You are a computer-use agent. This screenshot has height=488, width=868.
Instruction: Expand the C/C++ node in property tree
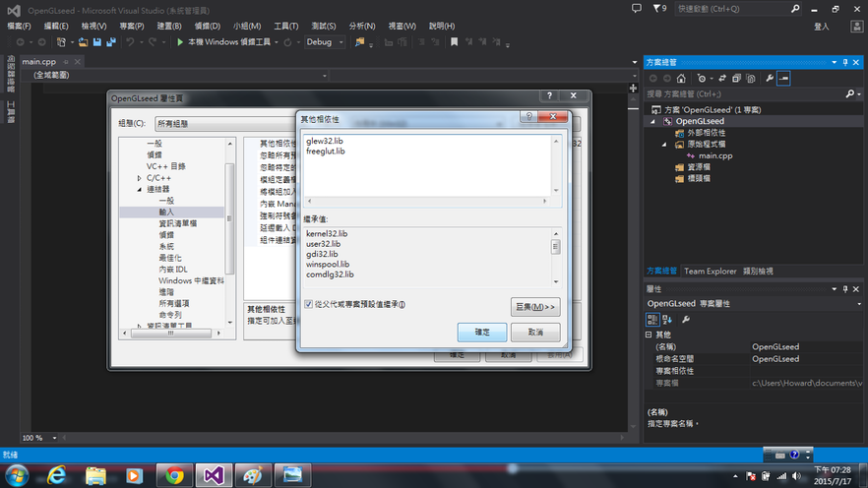point(139,178)
